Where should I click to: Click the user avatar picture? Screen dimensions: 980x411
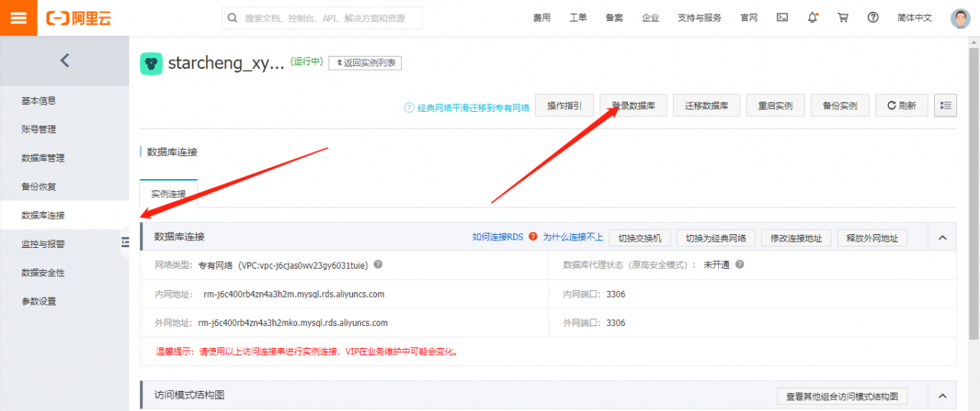coord(960,18)
